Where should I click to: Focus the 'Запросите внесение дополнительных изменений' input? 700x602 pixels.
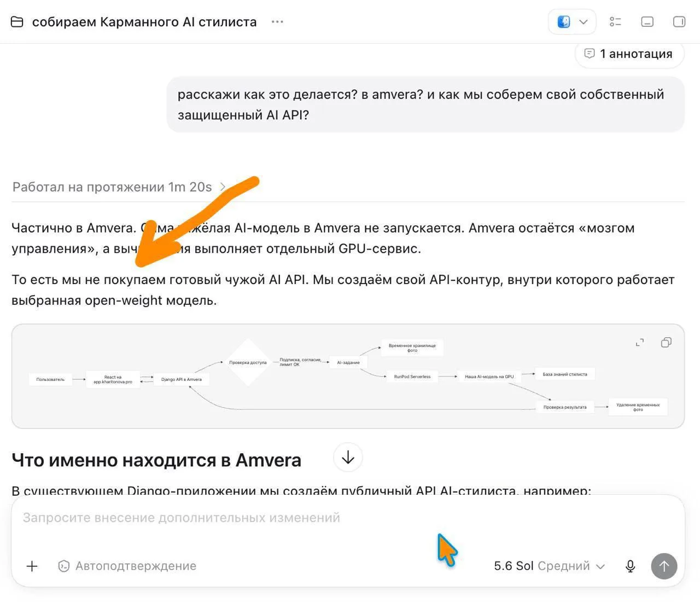348,518
